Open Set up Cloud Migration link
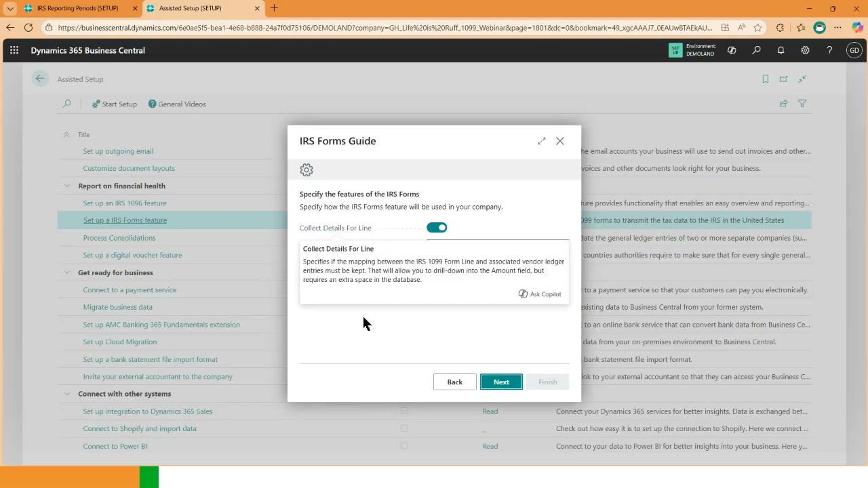This screenshot has height=488, width=868. coord(119,342)
